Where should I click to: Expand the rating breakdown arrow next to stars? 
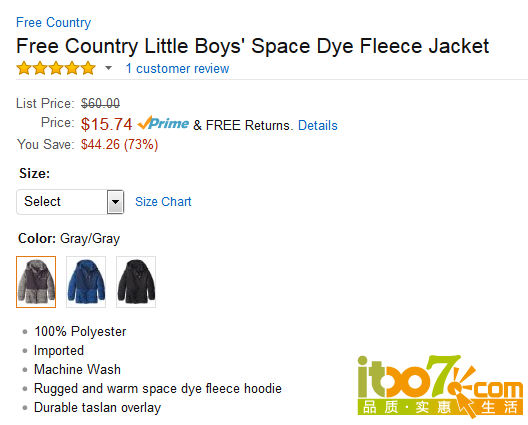click(108, 68)
